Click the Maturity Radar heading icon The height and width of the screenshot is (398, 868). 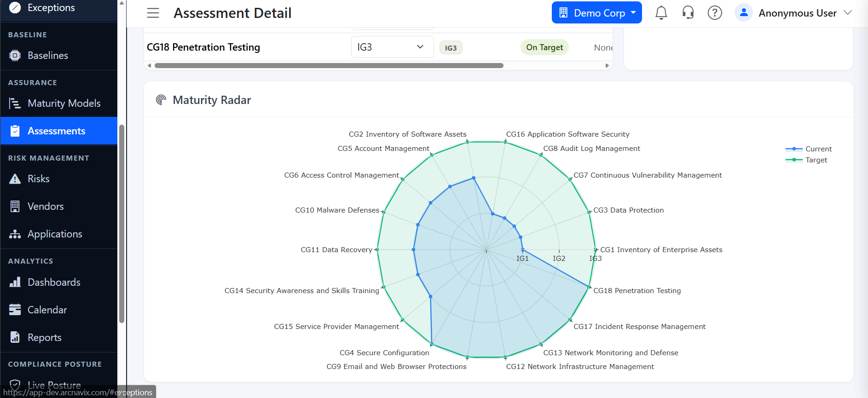(161, 100)
